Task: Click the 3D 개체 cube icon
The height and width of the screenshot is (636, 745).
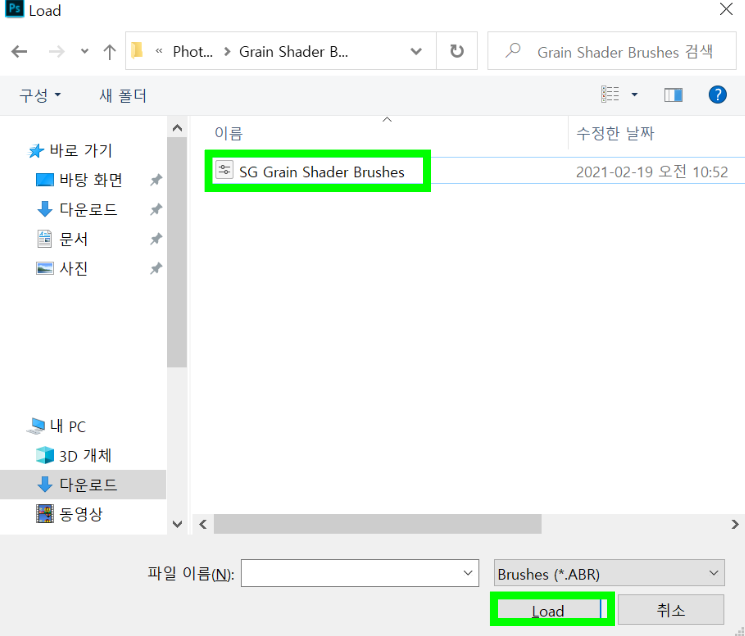Action: tap(45, 455)
